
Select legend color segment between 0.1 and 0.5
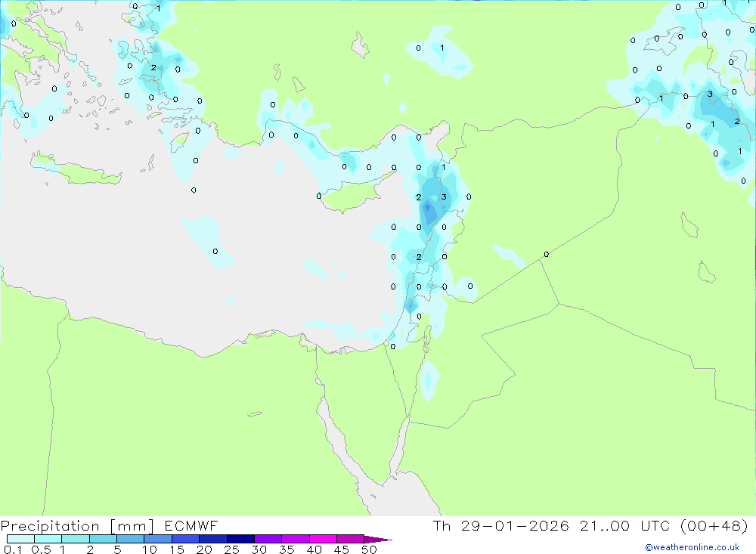click(20, 539)
